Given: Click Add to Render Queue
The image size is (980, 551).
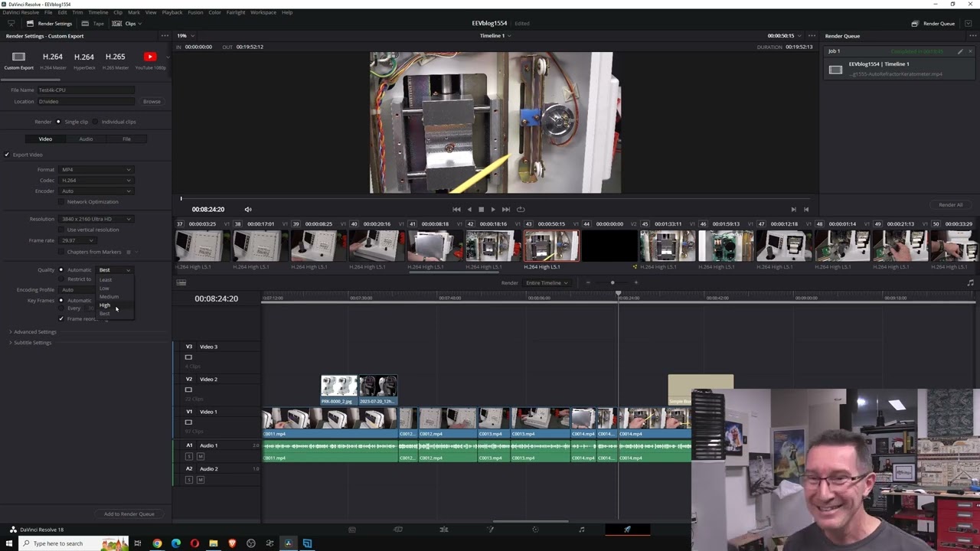Looking at the screenshot, I should point(129,514).
